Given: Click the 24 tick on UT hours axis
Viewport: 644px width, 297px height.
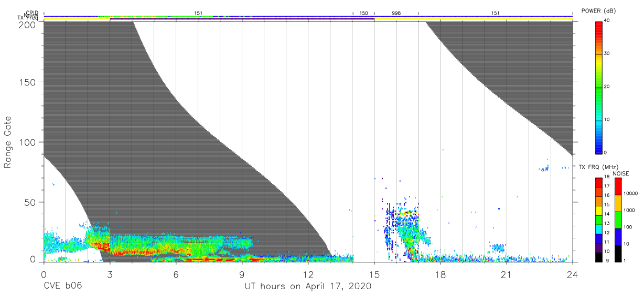Looking at the screenshot, I should 573,274.
